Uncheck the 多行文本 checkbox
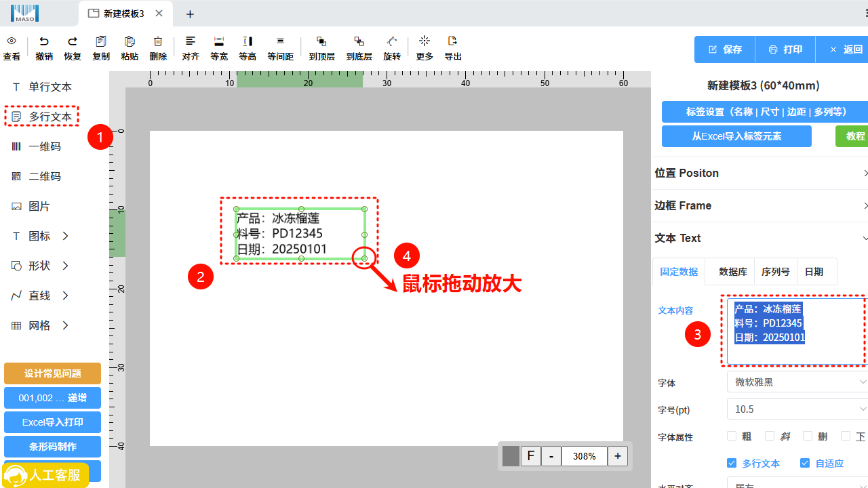The height and width of the screenshot is (488, 868). pos(732,463)
